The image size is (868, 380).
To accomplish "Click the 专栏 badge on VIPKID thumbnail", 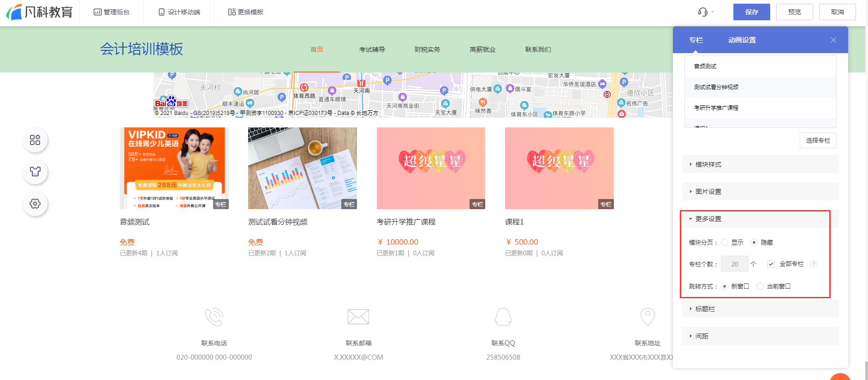I will click(x=221, y=204).
